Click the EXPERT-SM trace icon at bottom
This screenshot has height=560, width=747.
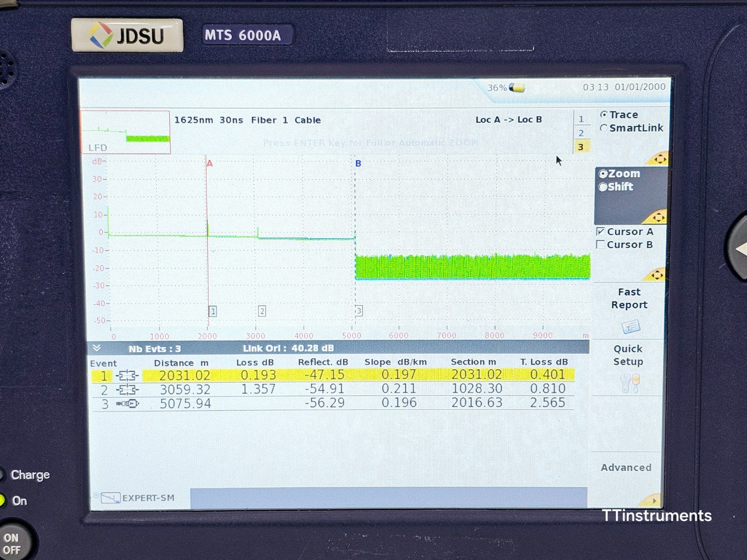pos(110,498)
